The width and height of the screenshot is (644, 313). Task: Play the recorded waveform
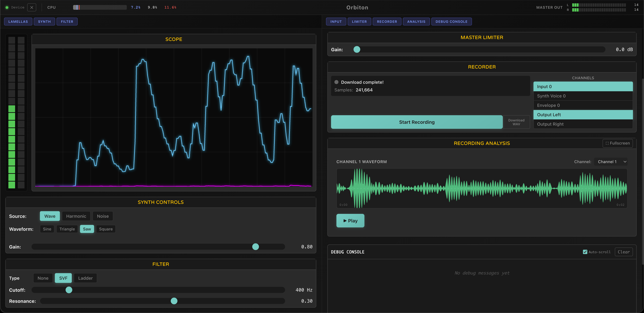350,221
